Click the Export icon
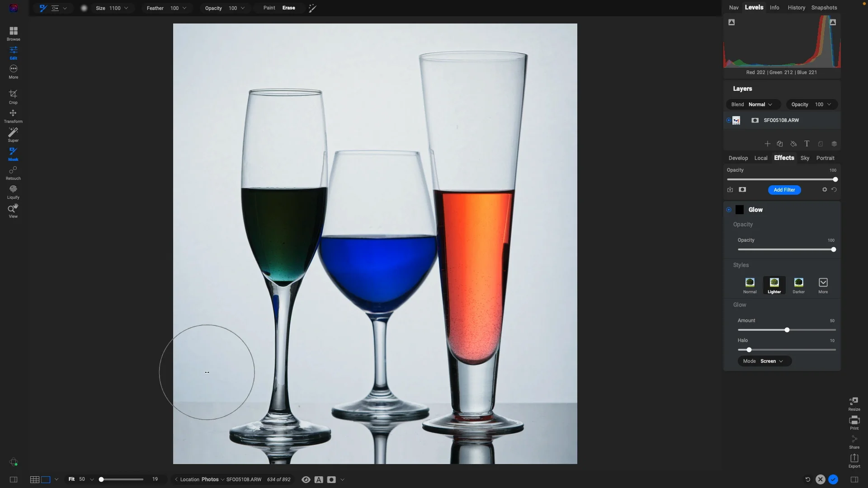868x488 pixels. tap(854, 461)
